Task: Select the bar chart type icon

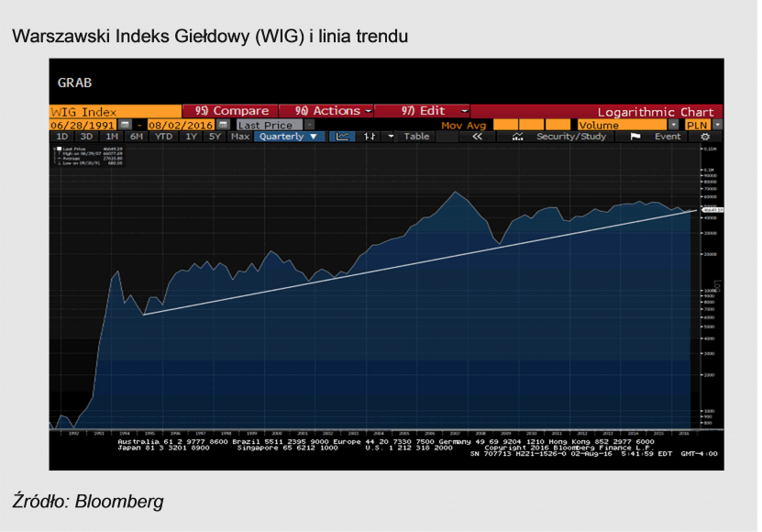Action: click(x=370, y=137)
